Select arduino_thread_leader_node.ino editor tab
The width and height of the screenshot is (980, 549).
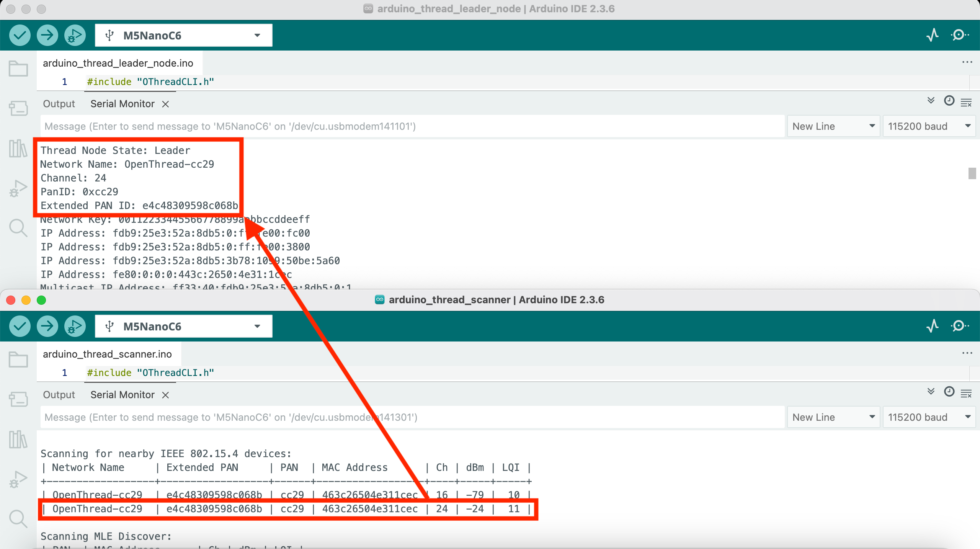pyautogui.click(x=118, y=63)
